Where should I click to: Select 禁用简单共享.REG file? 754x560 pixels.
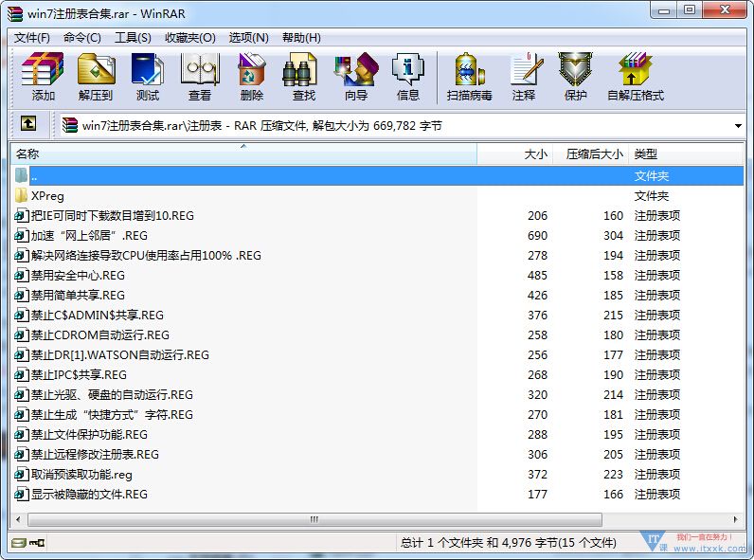pyautogui.click(x=78, y=296)
